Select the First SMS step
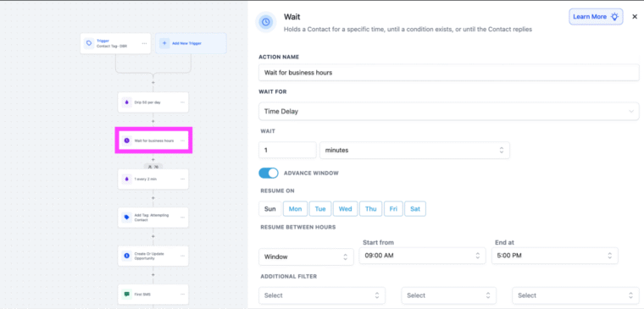This screenshot has height=309, width=644. (153, 295)
